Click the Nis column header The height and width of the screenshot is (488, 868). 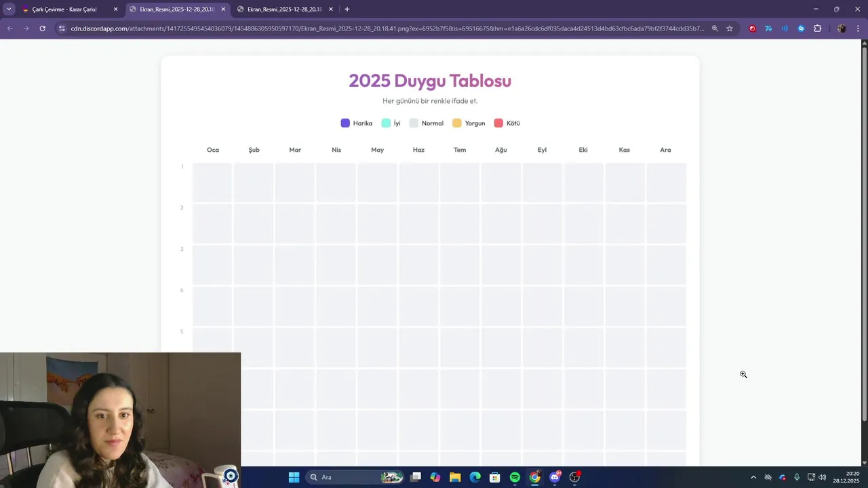click(336, 150)
